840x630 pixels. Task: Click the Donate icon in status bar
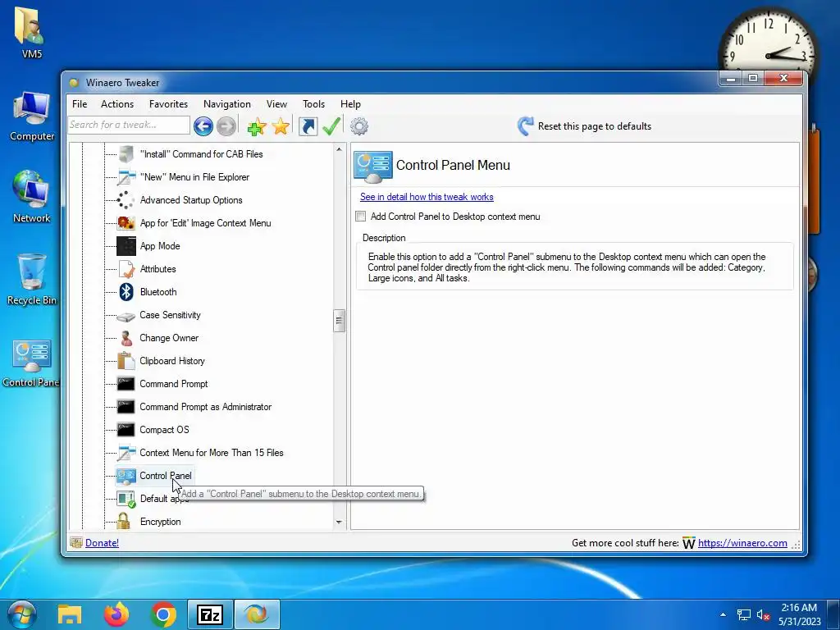76,543
